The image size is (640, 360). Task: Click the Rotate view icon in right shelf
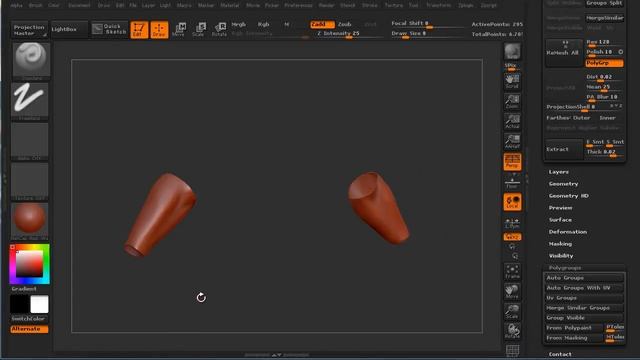(512, 331)
